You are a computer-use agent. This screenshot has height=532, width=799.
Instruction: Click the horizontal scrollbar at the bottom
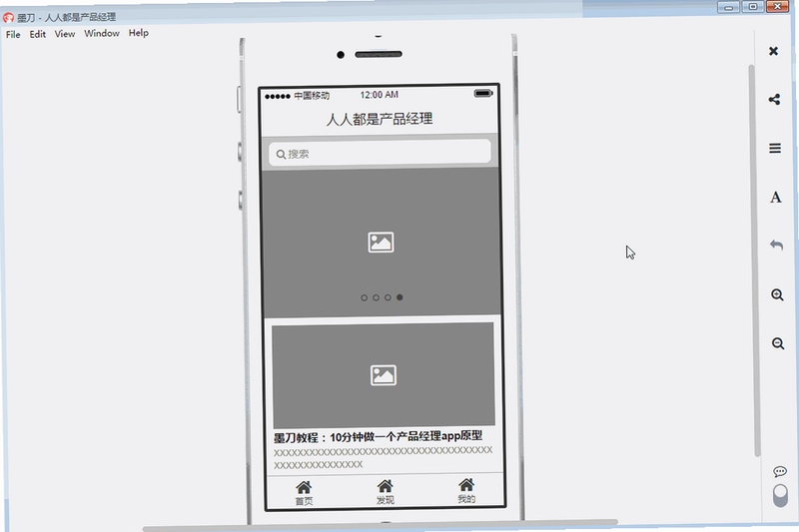(x=381, y=524)
